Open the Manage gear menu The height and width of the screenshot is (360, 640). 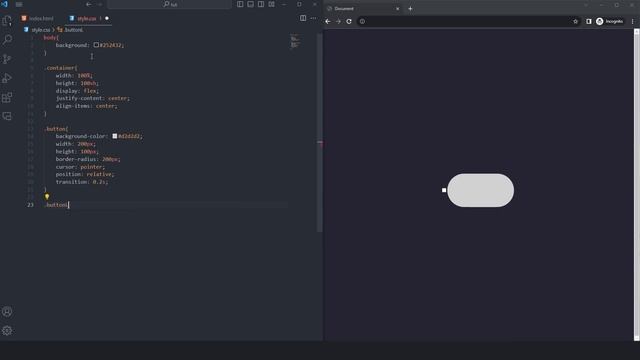point(7,331)
